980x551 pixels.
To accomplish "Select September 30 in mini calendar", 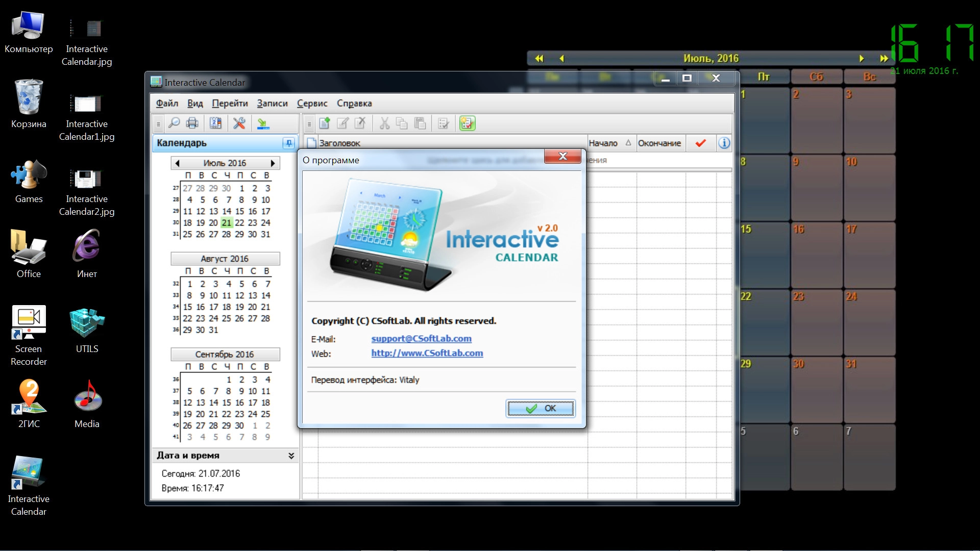I will point(239,425).
